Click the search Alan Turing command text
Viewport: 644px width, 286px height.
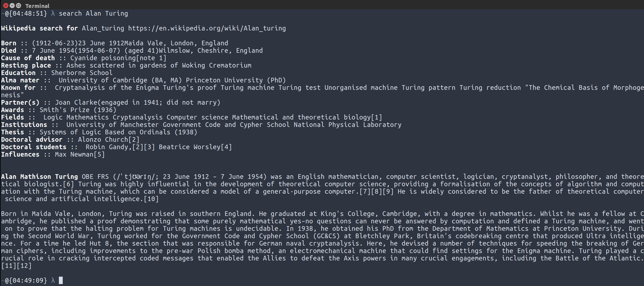pos(93,13)
